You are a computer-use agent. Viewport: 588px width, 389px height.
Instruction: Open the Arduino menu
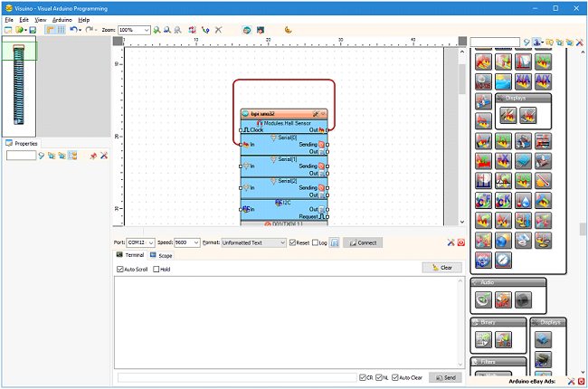pyautogui.click(x=62, y=20)
